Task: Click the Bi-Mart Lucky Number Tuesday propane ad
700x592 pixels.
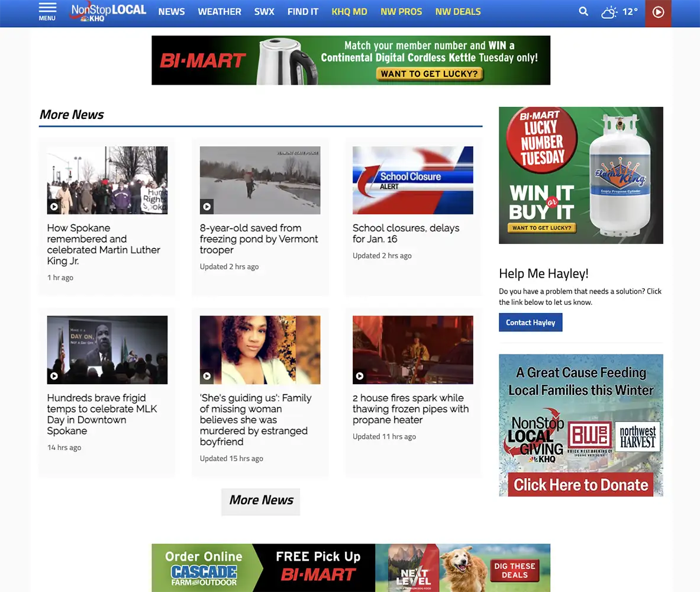Action: pyautogui.click(x=581, y=175)
